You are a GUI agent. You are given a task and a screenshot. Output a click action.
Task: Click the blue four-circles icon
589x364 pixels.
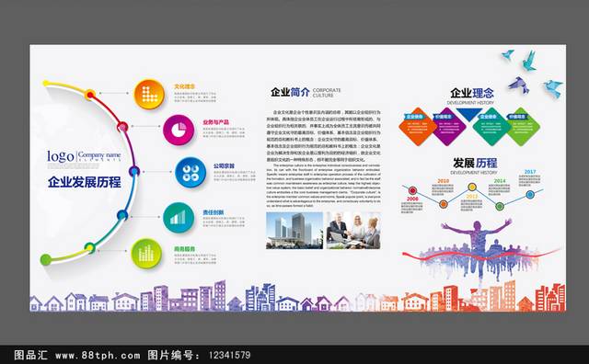(191, 173)
